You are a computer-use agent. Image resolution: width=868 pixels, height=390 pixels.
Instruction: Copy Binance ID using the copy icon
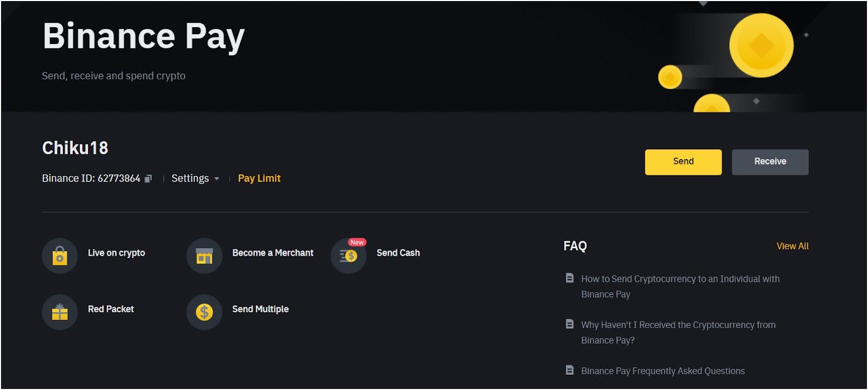pyautogui.click(x=148, y=179)
